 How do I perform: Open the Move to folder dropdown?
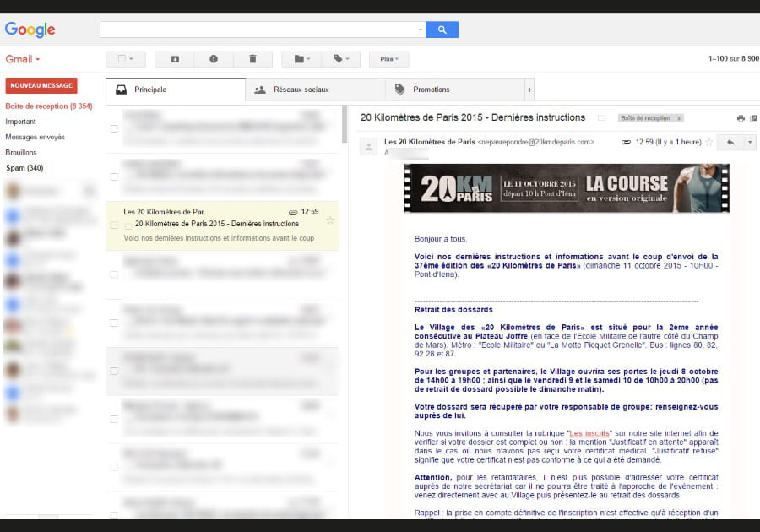pos(301,59)
